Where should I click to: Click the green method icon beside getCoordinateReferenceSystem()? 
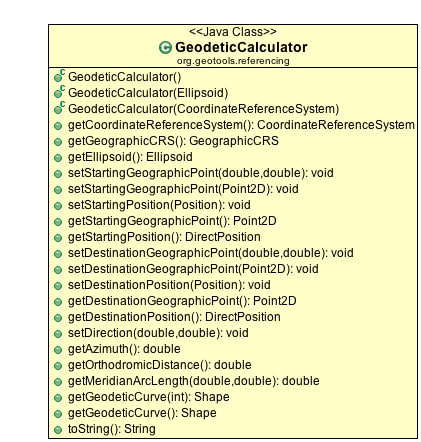point(58,126)
